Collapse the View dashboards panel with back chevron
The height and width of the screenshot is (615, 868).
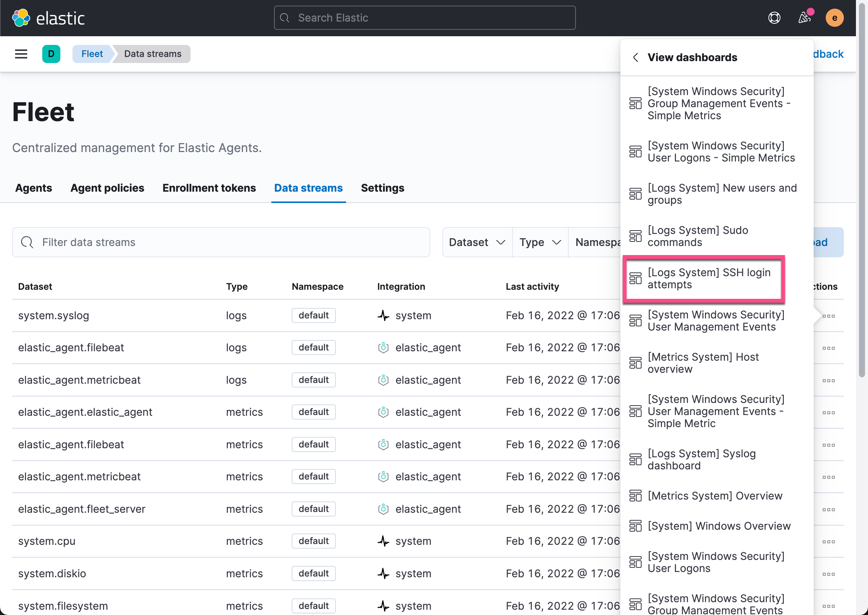[635, 57]
